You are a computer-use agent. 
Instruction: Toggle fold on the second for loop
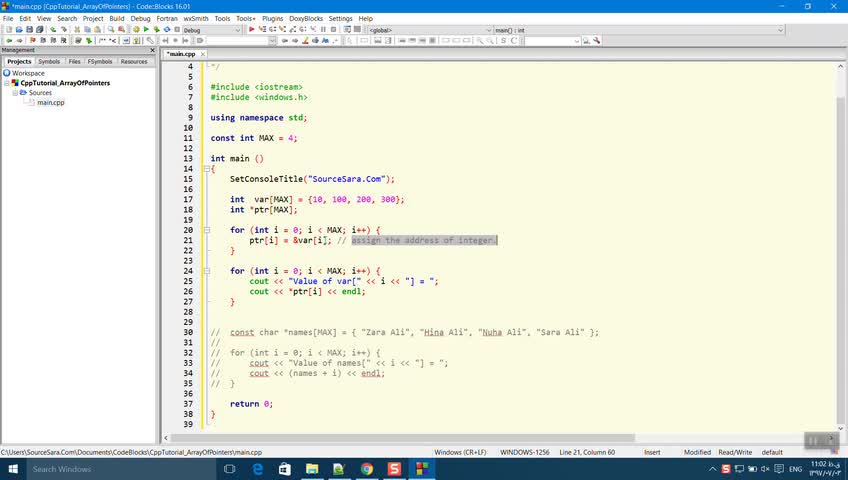tap(206, 271)
